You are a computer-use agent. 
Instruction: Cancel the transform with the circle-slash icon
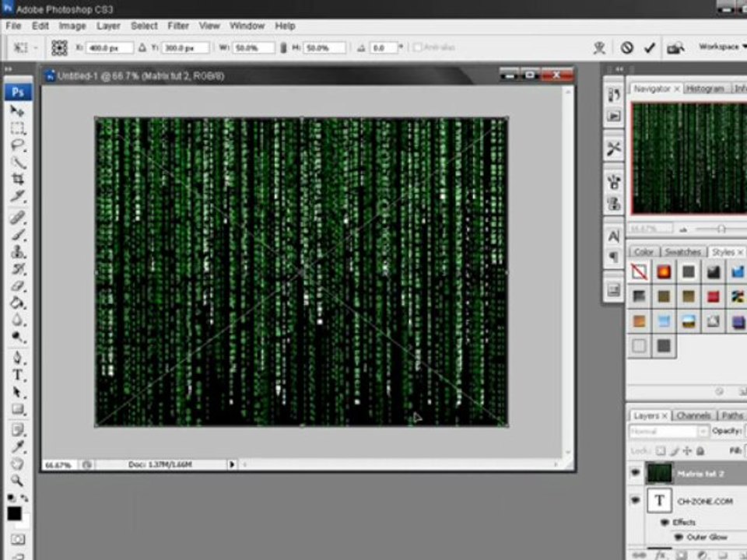coord(626,47)
